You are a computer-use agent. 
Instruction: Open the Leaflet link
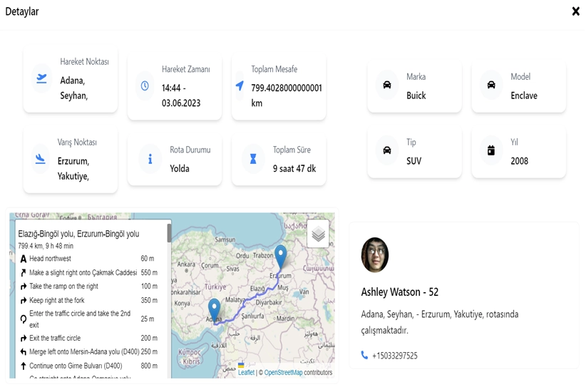click(x=246, y=373)
